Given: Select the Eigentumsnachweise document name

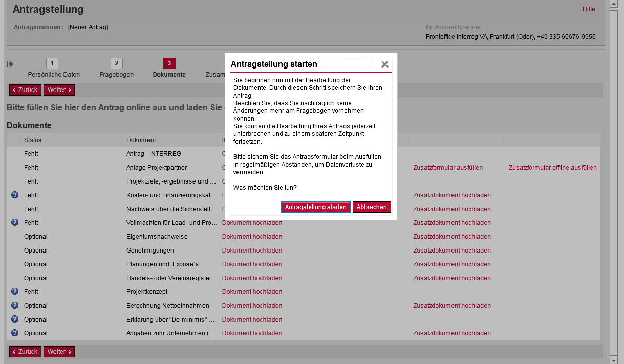Looking at the screenshot, I should [x=157, y=237].
